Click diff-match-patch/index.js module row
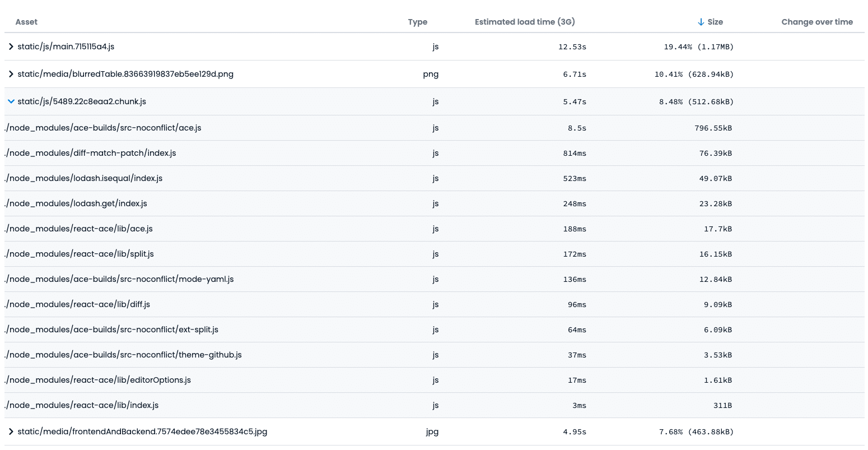868x450 pixels. pos(435,153)
